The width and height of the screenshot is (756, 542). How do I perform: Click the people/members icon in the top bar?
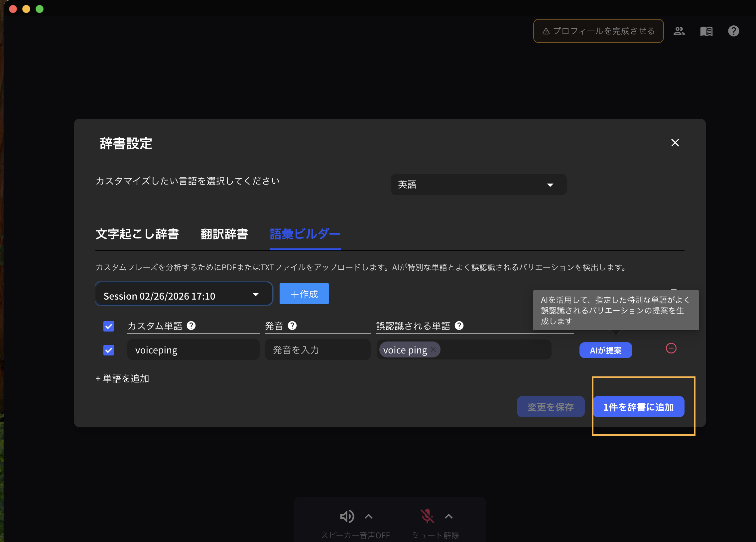pos(679,31)
